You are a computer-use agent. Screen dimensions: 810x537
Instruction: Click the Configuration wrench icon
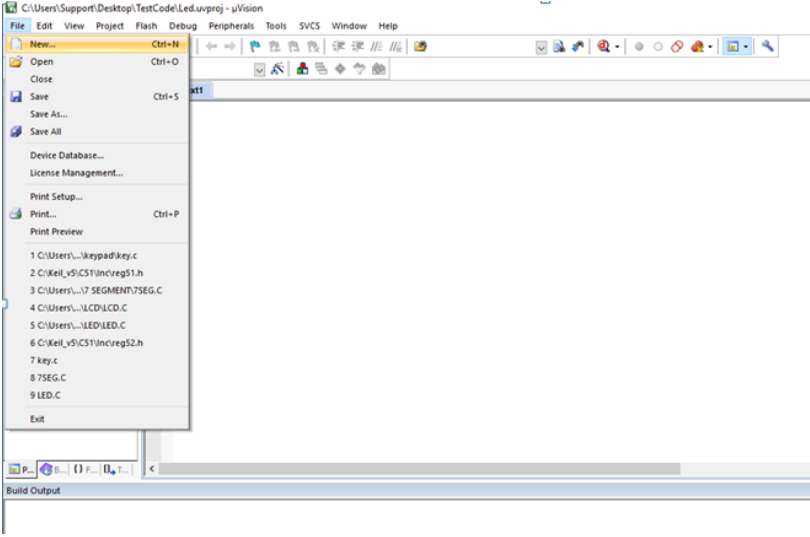pyautogui.click(x=768, y=47)
